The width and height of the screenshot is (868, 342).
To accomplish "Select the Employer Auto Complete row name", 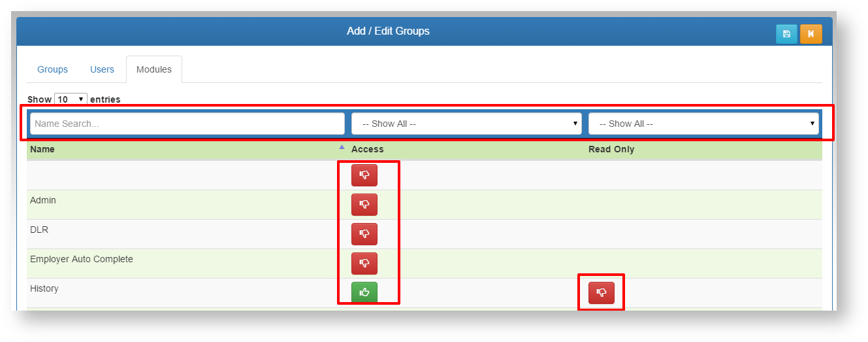I will pos(82,259).
